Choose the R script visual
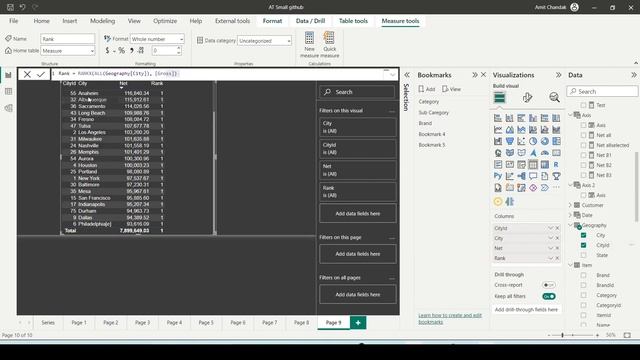 coord(556,164)
